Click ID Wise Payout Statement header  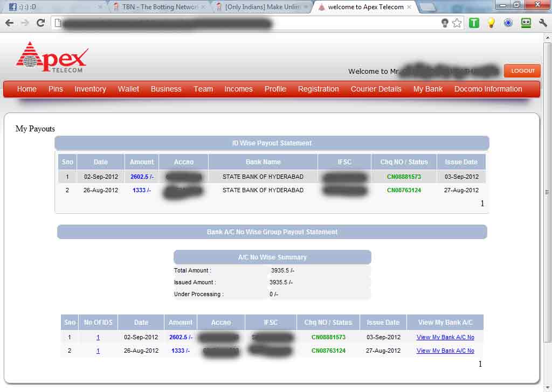pos(272,143)
